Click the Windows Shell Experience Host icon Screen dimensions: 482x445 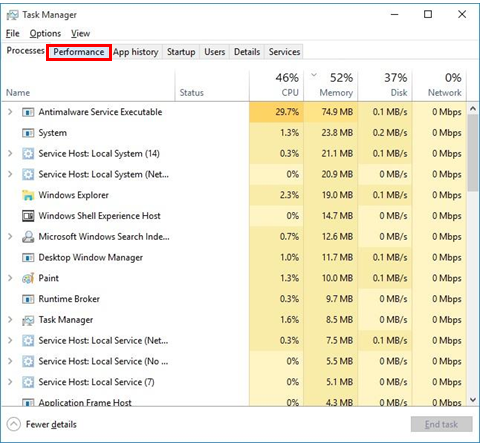pos(28,216)
